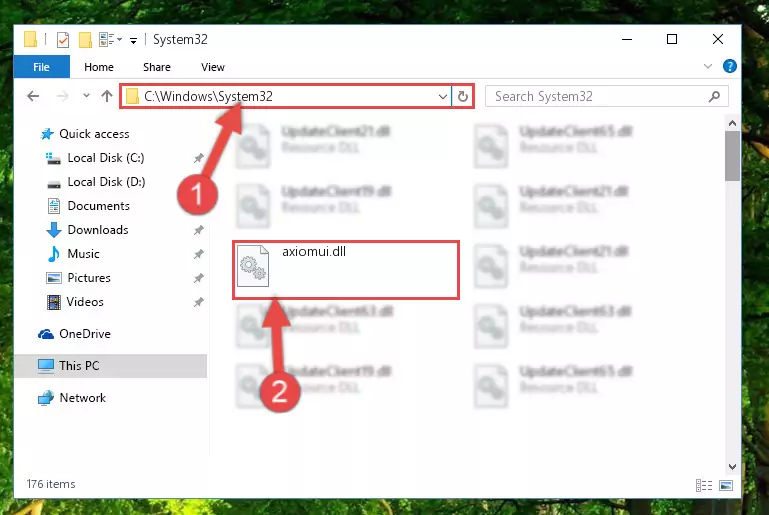Maximize the System32 window
The height and width of the screenshot is (515, 769).
point(672,39)
